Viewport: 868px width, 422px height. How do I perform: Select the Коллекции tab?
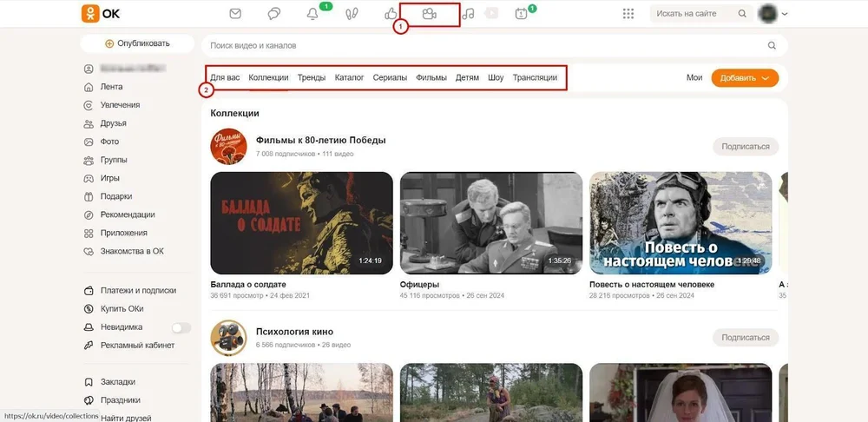[x=268, y=77]
